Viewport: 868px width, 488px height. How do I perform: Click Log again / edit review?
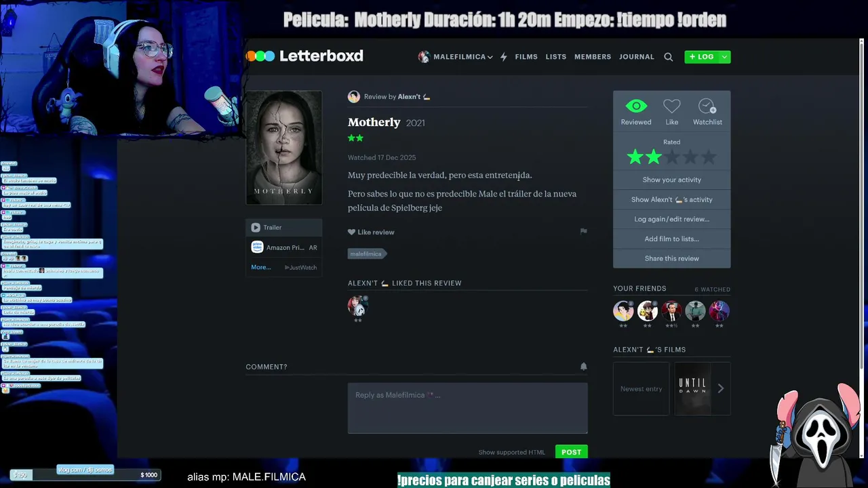click(672, 219)
